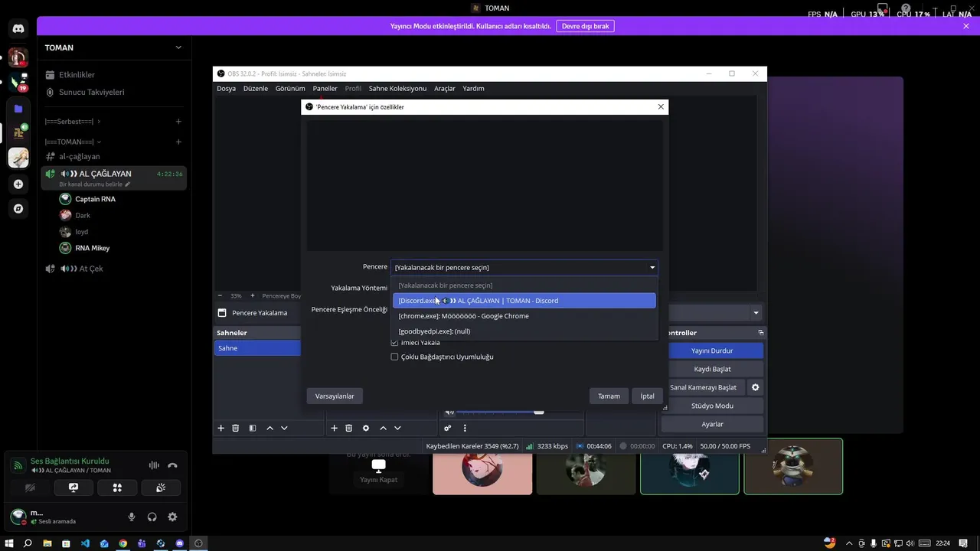The image size is (980, 551).
Task: Click Yayını Durdur button
Action: 712,350
